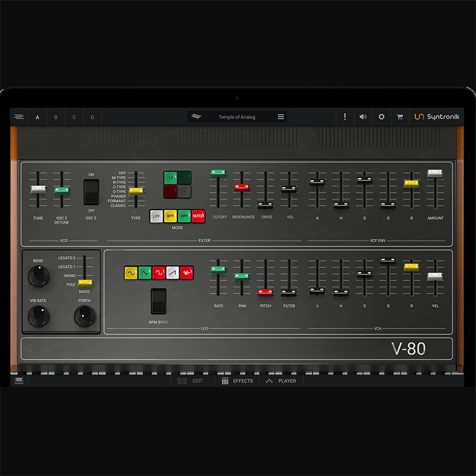Image resolution: width=476 pixels, height=476 pixels.
Task: Open the hamburger menu at top left
Action: click(x=19, y=117)
